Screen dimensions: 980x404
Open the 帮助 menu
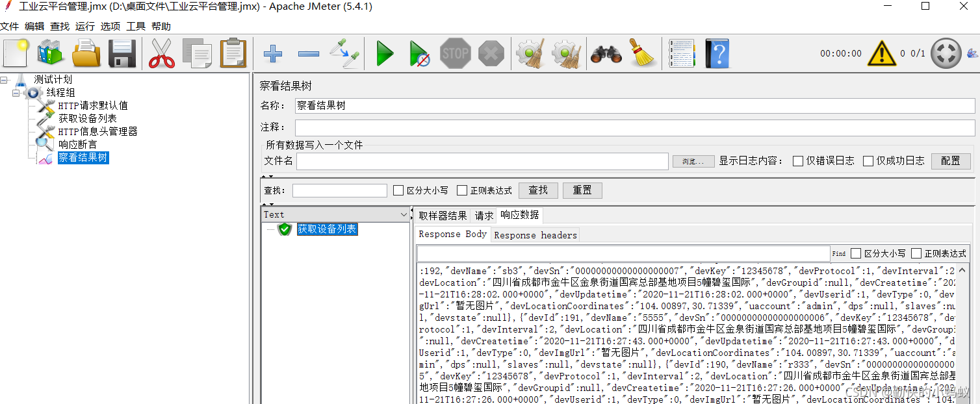pyautogui.click(x=161, y=26)
